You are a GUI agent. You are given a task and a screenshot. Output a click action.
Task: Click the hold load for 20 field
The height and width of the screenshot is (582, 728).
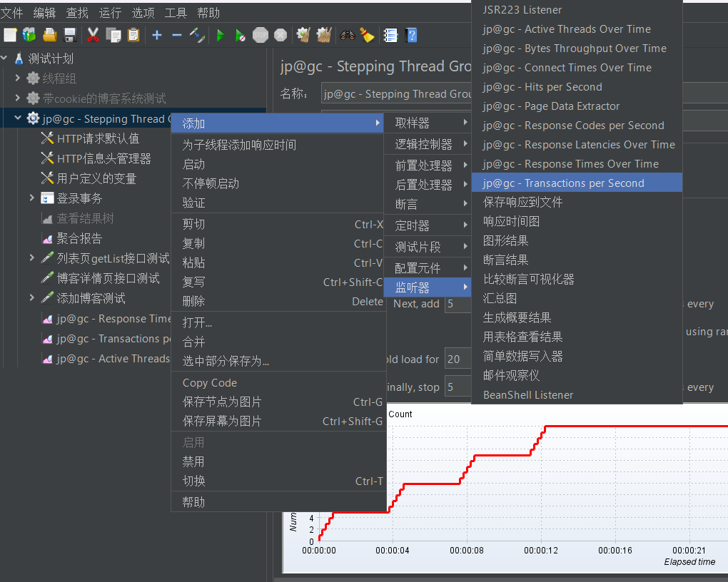pyautogui.click(x=457, y=359)
